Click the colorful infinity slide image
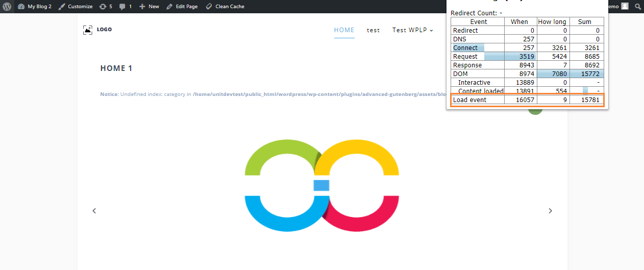Viewport: 644px width, 270px height. click(321, 185)
